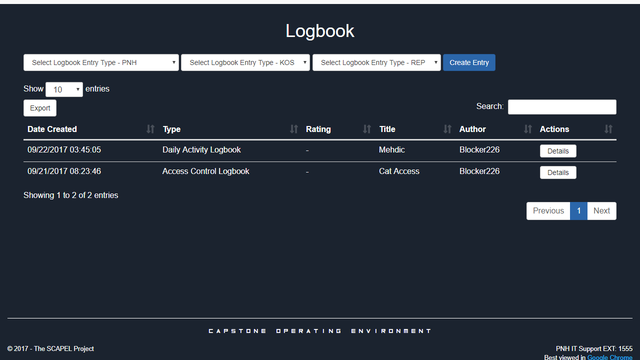
Task: Click the Export button
Action: [40, 108]
